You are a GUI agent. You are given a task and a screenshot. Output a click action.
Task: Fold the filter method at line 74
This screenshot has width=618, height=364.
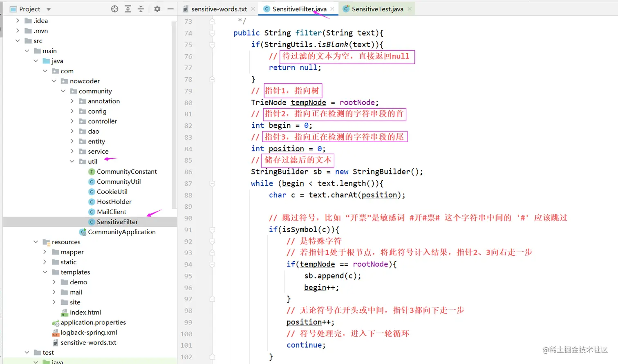tap(212, 33)
